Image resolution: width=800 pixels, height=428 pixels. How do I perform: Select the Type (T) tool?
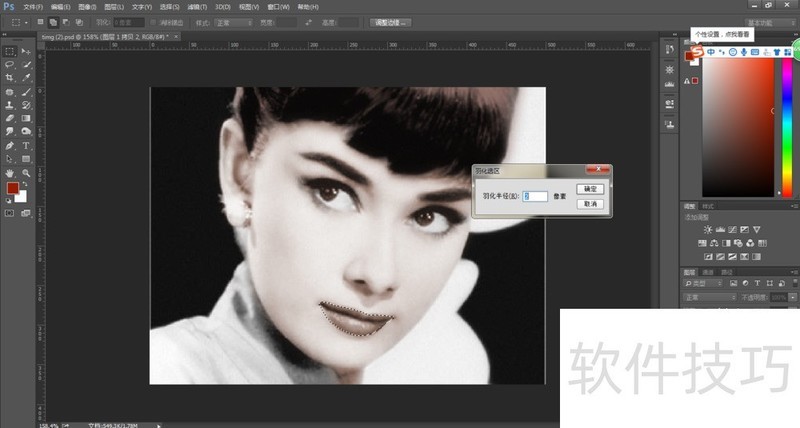[x=26, y=145]
